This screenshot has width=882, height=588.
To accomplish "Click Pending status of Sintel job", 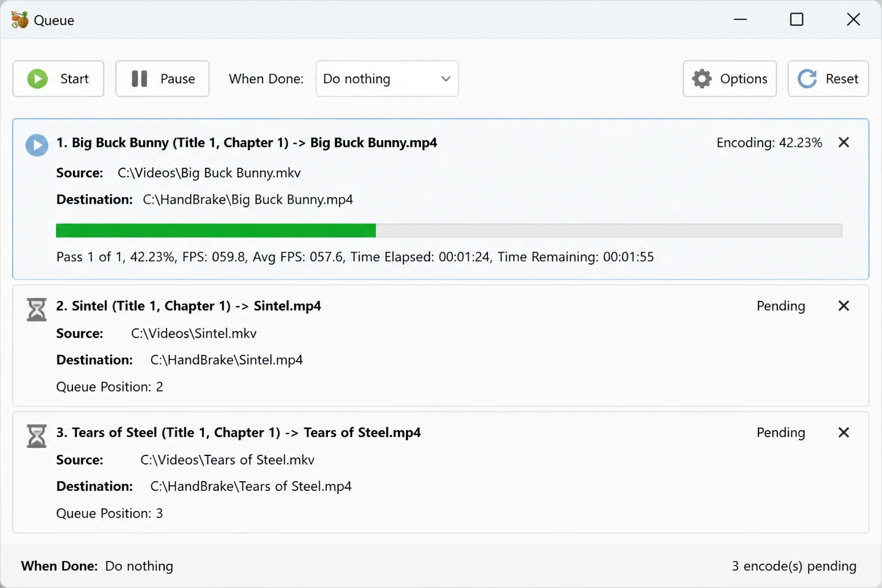I will [780, 306].
